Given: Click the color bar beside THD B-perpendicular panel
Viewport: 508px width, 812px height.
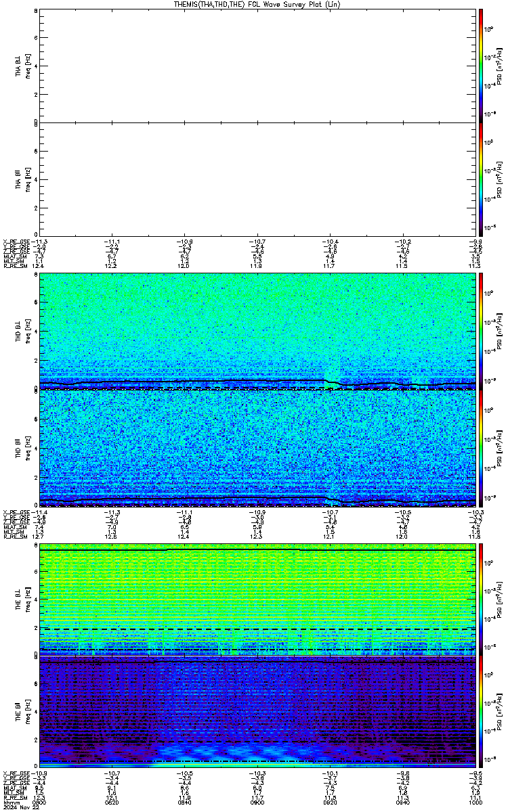Looking at the screenshot, I should coord(481,332).
